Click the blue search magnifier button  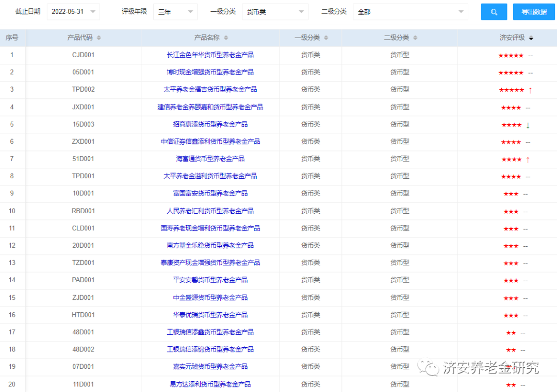[494, 12]
